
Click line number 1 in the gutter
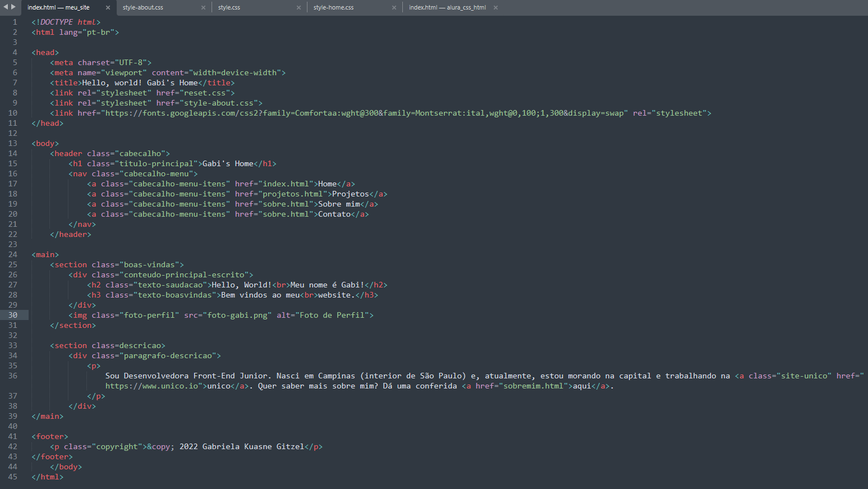(x=15, y=22)
